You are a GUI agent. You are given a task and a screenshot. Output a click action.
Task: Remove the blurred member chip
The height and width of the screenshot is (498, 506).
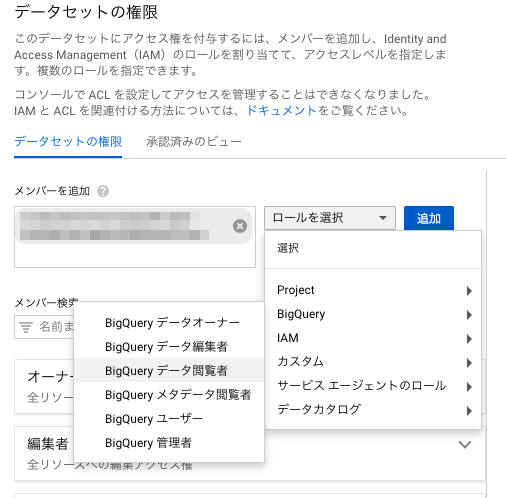coord(240,226)
